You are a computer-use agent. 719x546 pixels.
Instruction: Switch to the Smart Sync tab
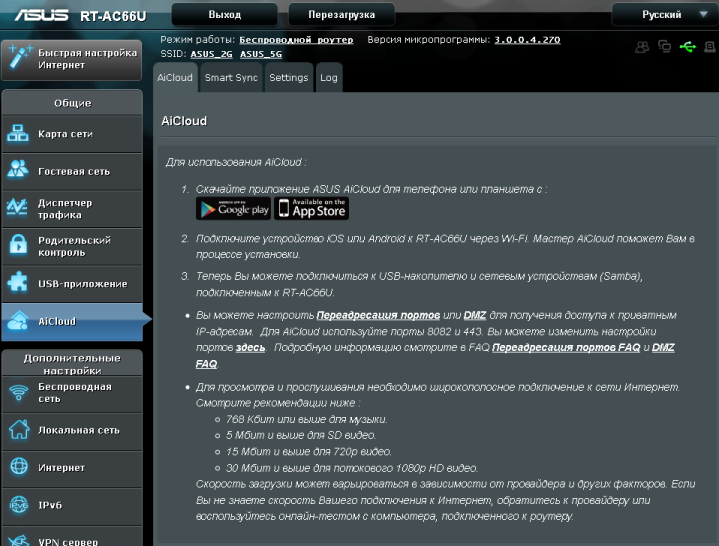[231, 77]
